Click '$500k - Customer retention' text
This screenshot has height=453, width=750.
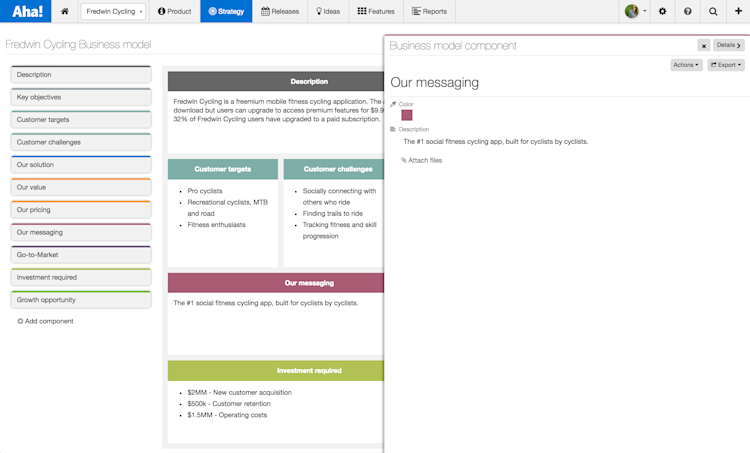click(x=229, y=404)
